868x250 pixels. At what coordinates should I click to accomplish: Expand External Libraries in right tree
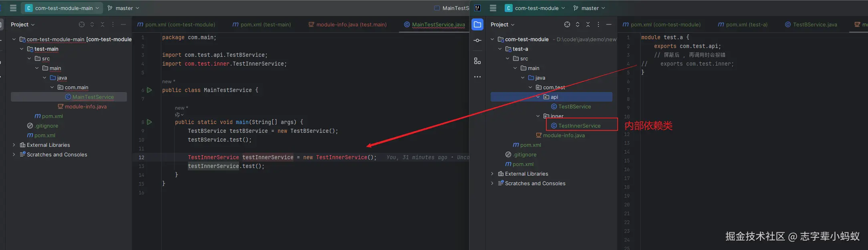[492, 174]
